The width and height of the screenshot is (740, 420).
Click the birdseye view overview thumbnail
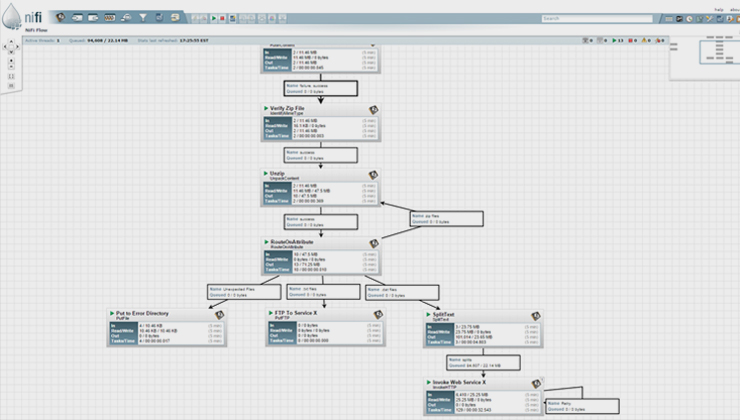705,58
